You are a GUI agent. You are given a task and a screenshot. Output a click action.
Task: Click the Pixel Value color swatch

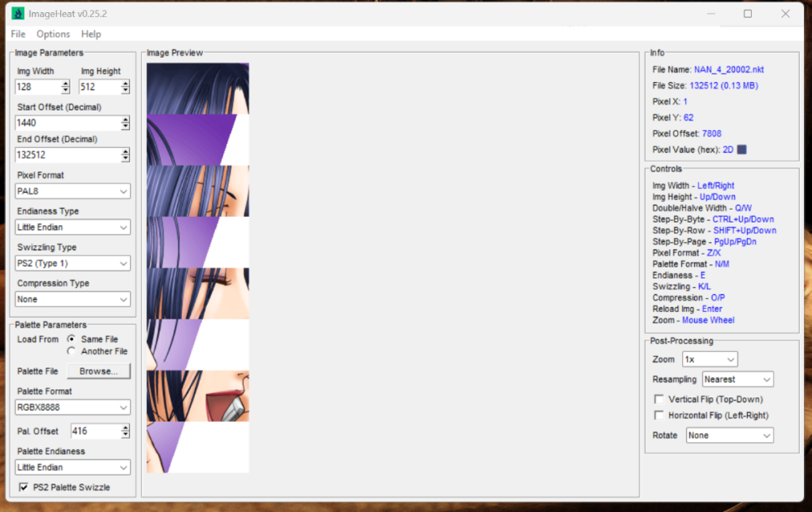pos(741,150)
